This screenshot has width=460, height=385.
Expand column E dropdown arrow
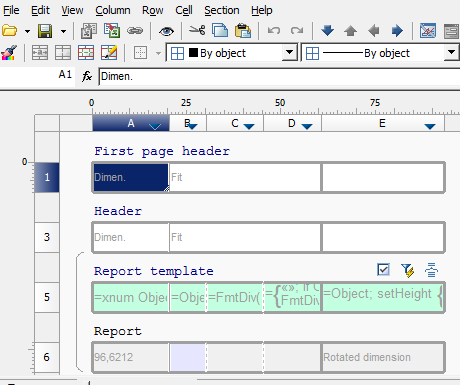pos(430,126)
